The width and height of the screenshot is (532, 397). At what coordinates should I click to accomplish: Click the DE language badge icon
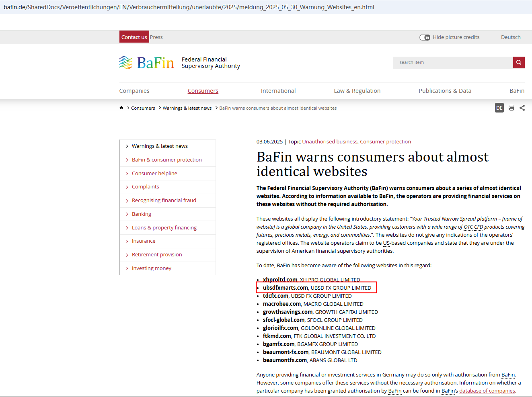pyautogui.click(x=499, y=108)
